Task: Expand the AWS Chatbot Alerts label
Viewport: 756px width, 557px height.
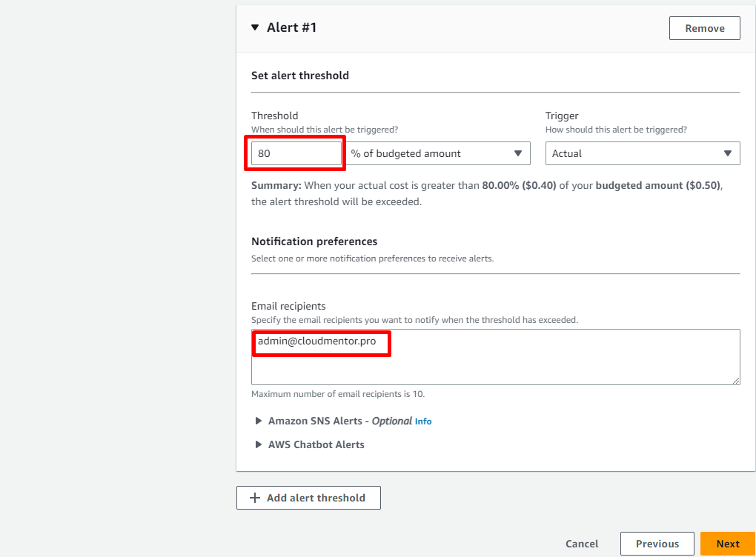Action: pos(316,444)
